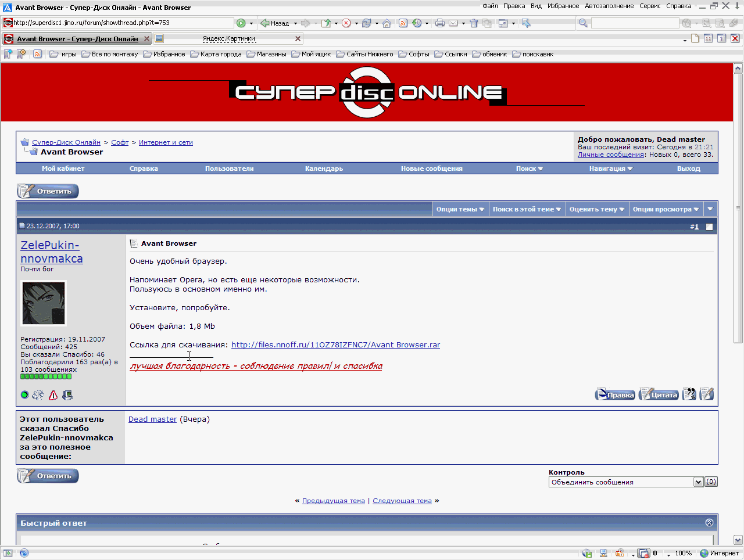Click the green Go button beside address bar
Viewport: 744px width, 560px height.
[241, 23]
